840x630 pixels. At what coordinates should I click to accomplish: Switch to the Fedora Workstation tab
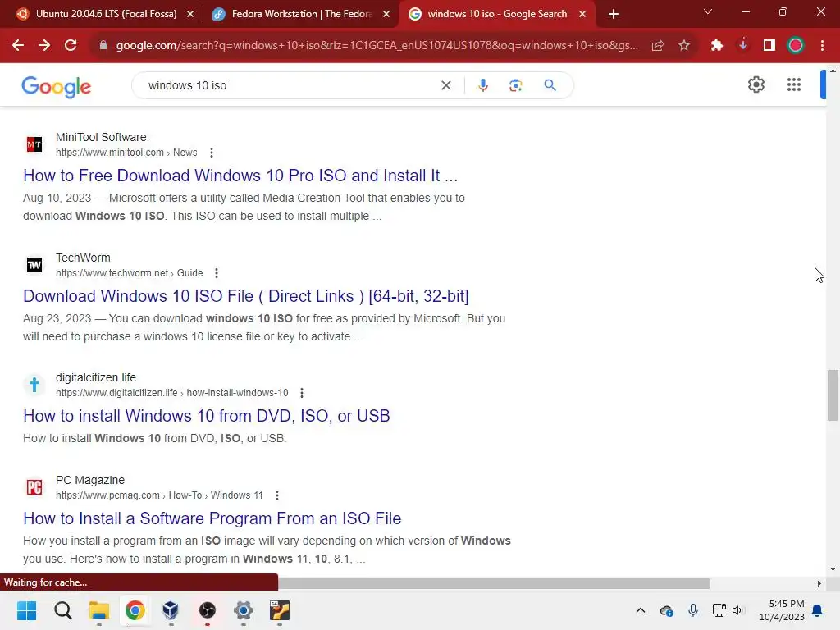pos(300,14)
